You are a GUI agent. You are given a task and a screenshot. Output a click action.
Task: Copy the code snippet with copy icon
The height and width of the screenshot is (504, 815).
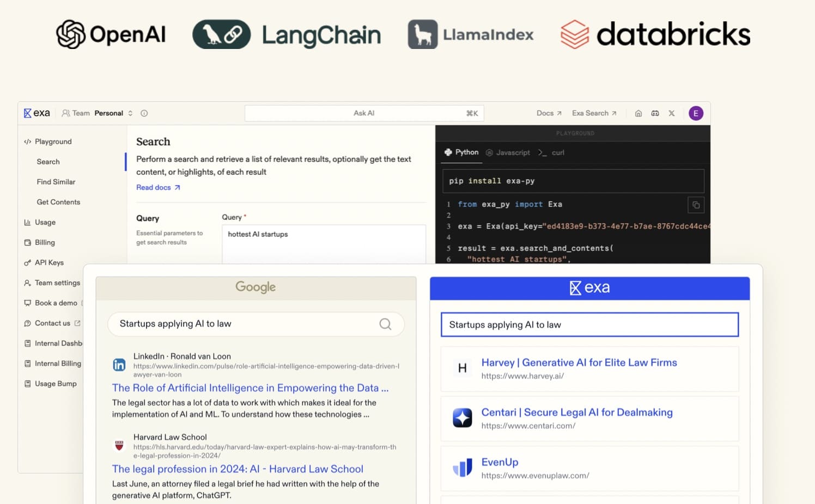696,205
